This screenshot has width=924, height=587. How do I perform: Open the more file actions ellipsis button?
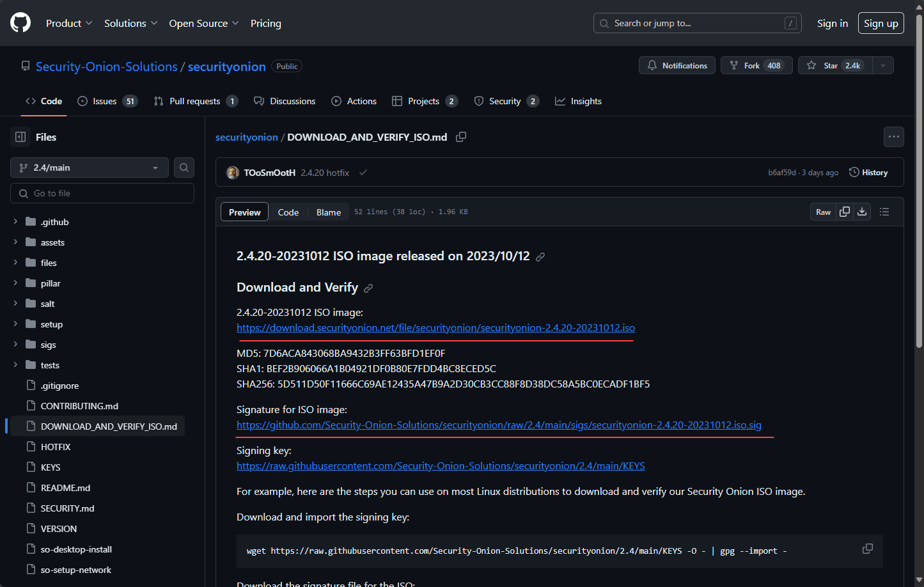[893, 137]
